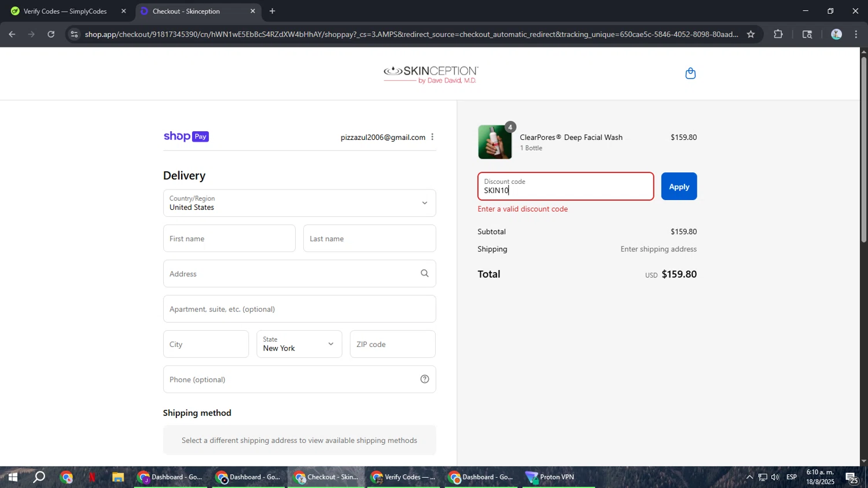Open new browser tab with plus

[x=272, y=11]
